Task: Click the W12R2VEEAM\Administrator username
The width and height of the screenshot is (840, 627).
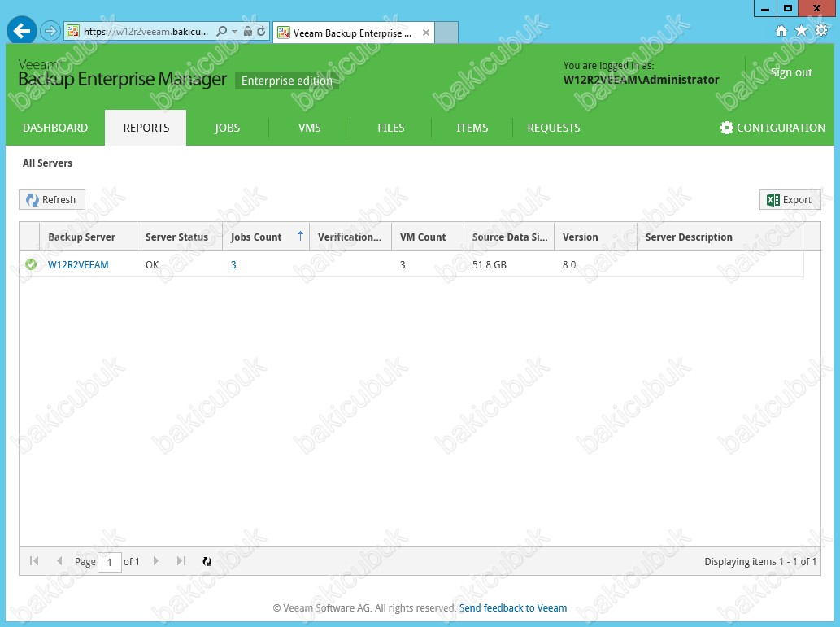Action: coord(642,80)
